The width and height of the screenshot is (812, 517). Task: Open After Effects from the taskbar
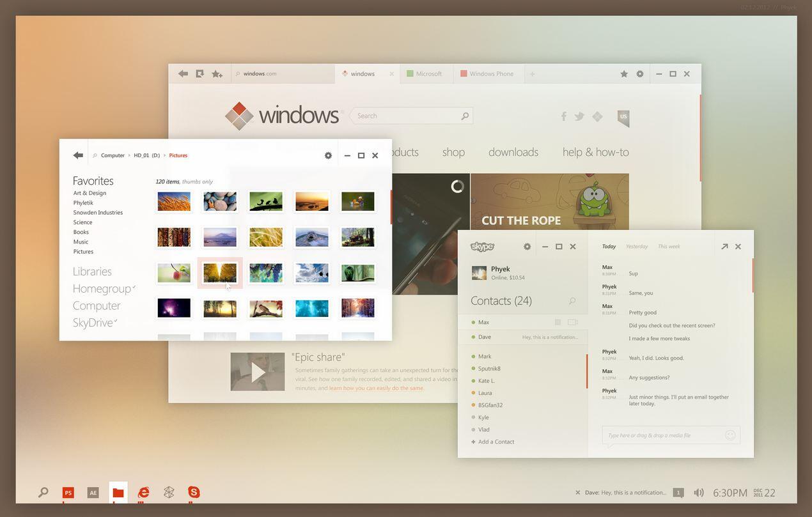coord(93,493)
